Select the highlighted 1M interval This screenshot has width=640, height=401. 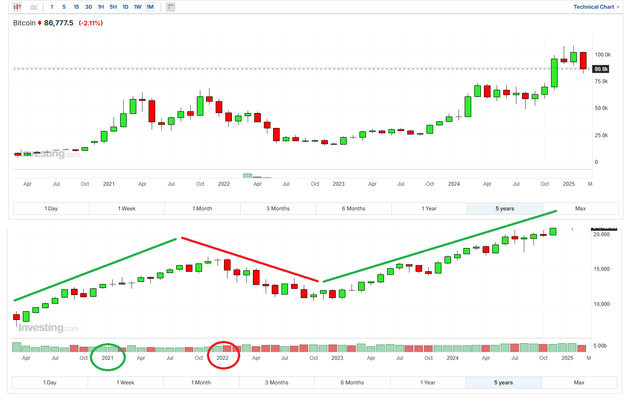pos(150,7)
